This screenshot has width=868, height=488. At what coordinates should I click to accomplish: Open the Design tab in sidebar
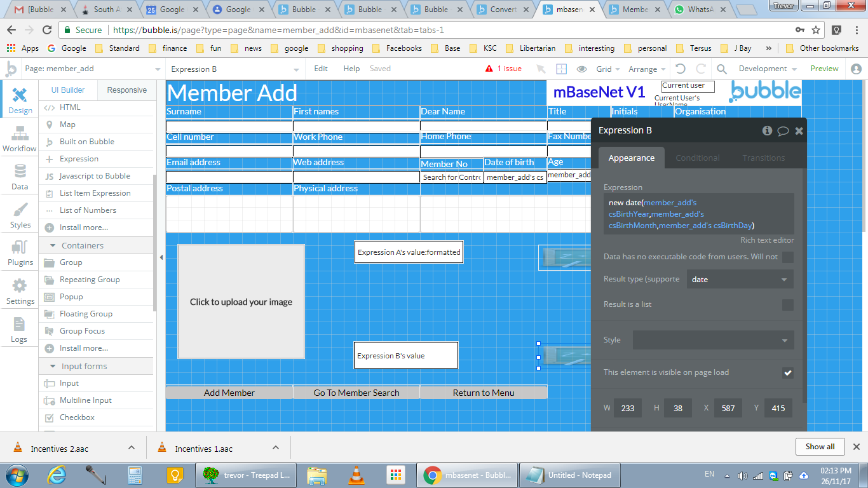click(x=20, y=100)
